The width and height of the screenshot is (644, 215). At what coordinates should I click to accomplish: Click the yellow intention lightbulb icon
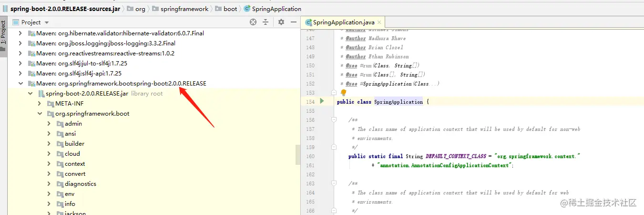point(343,93)
